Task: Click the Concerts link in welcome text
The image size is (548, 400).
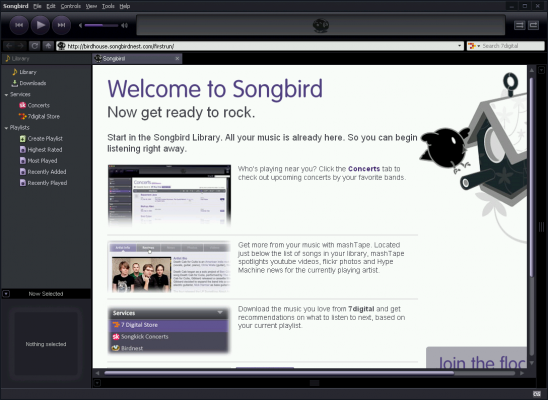Action: click(x=364, y=169)
